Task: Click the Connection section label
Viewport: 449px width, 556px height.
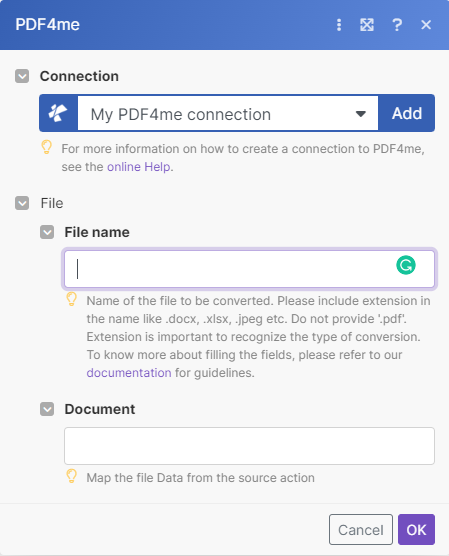Action: click(79, 76)
